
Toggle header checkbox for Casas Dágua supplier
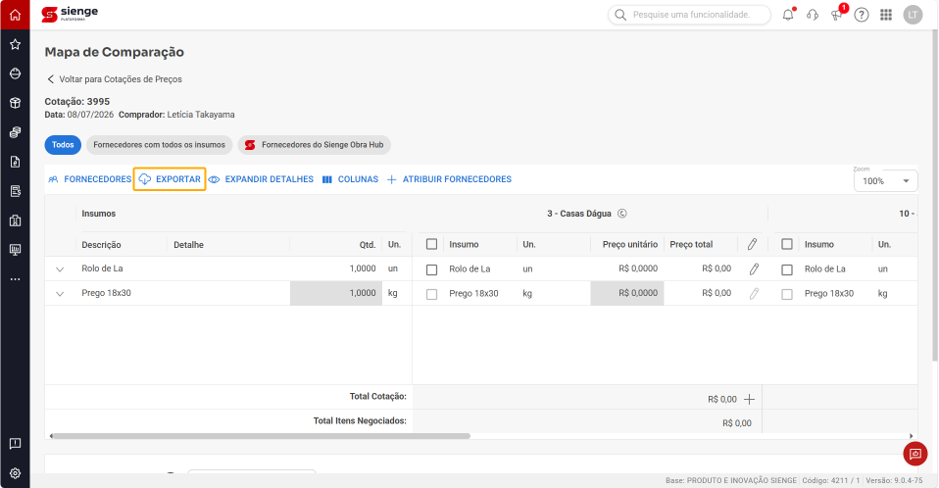point(431,244)
